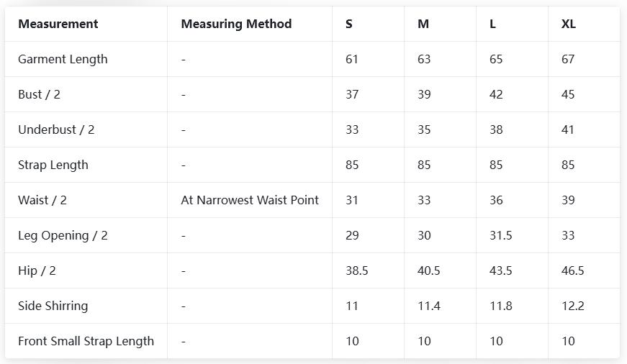
Task: Click the Front Small Strap Length label
Action: (x=86, y=341)
